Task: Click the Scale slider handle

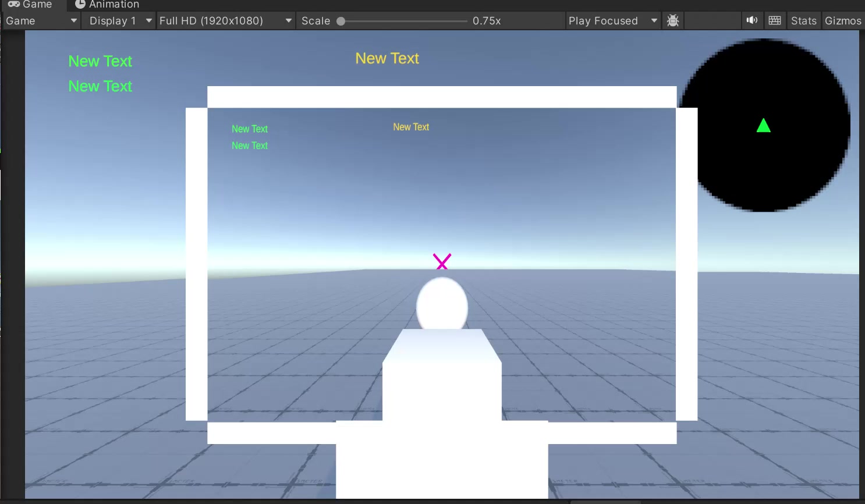Action: pyautogui.click(x=341, y=22)
